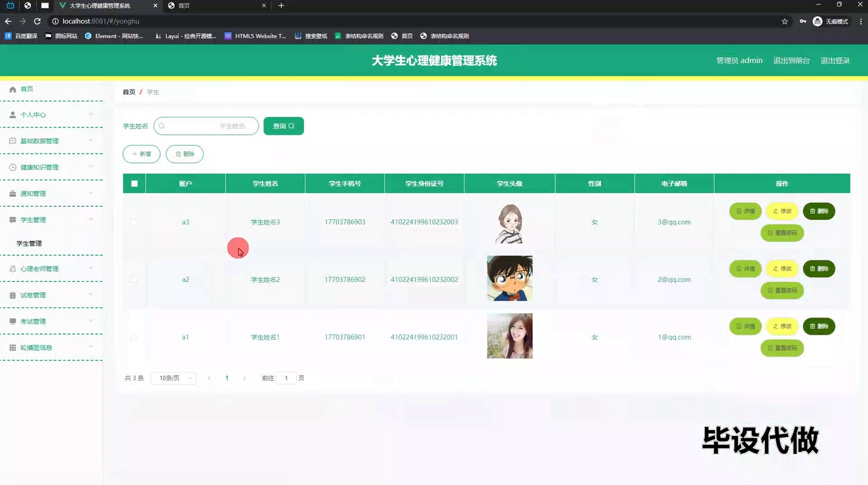This screenshot has height=485, width=868.
Task: Bookmark this page with the star icon
Action: (785, 21)
